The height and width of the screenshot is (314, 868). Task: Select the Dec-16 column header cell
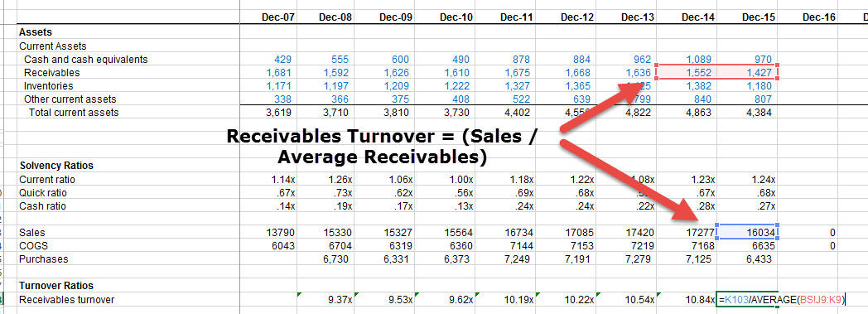(807, 17)
